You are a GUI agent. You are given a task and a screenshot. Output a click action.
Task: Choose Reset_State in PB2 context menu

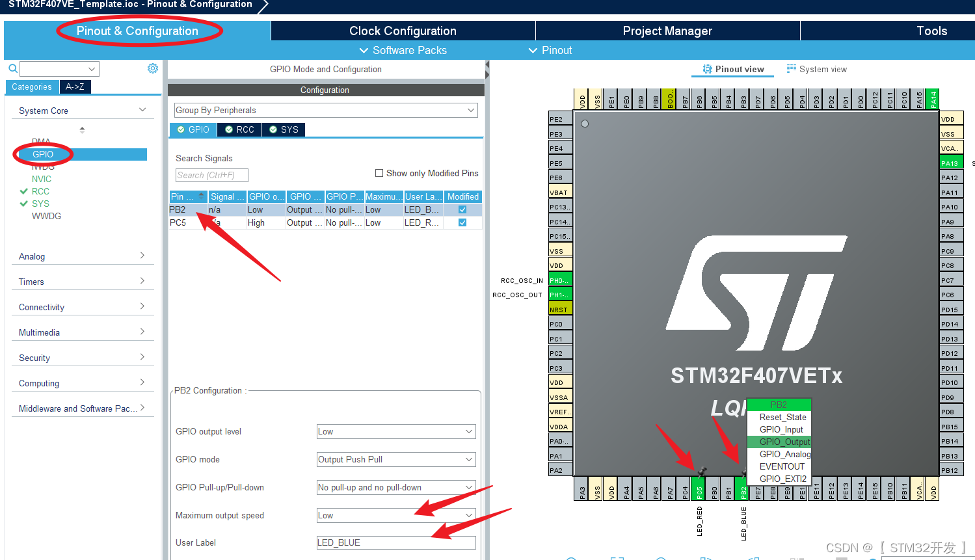(779, 417)
